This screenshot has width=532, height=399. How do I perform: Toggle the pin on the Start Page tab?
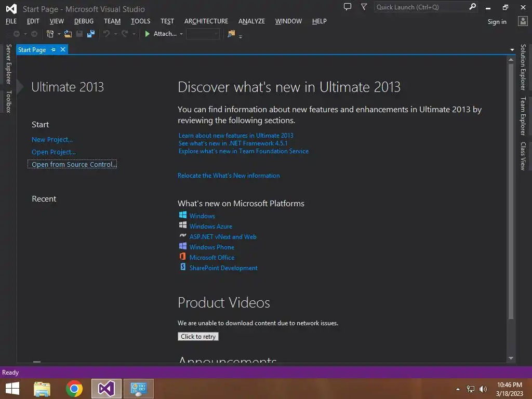54,50
